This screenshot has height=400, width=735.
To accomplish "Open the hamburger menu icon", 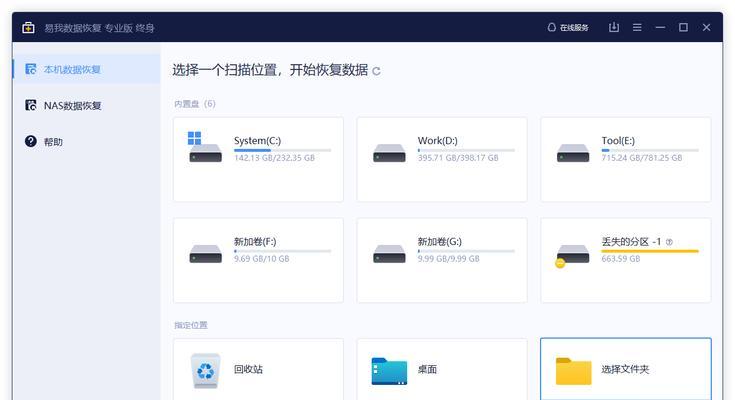I will 637,28.
